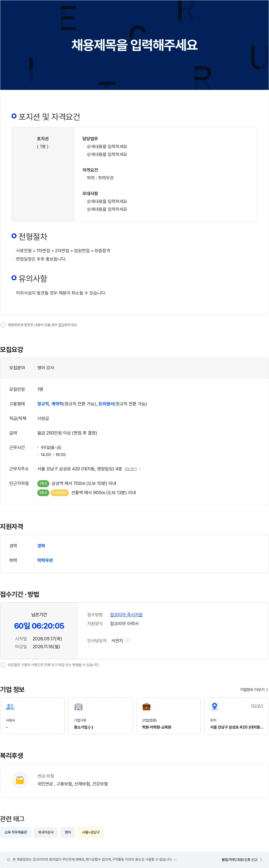269x868 pixels.
Task: Select the 외국어강사 tag
Action: click(46, 832)
